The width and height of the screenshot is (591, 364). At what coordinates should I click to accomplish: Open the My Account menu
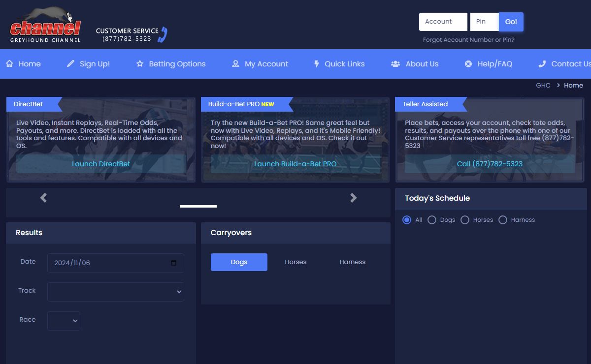[x=260, y=64]
